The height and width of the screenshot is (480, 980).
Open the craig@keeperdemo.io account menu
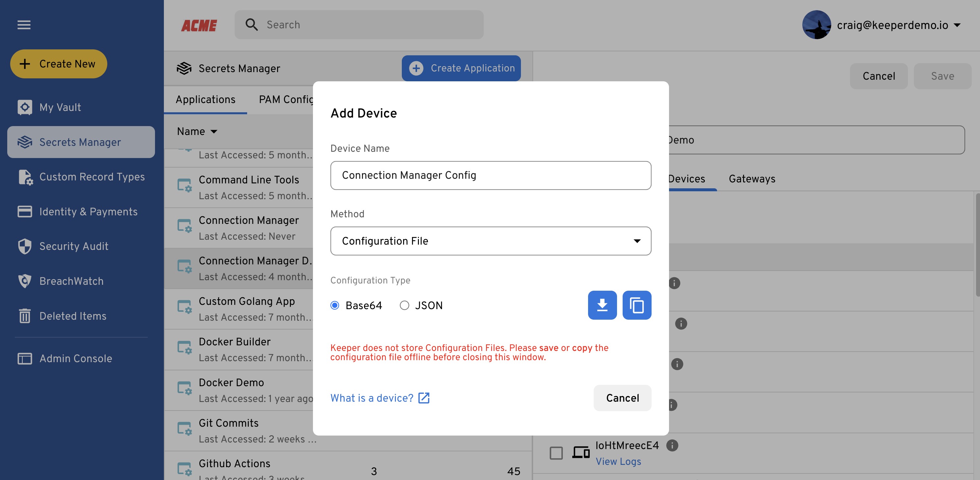click(892, 25)
